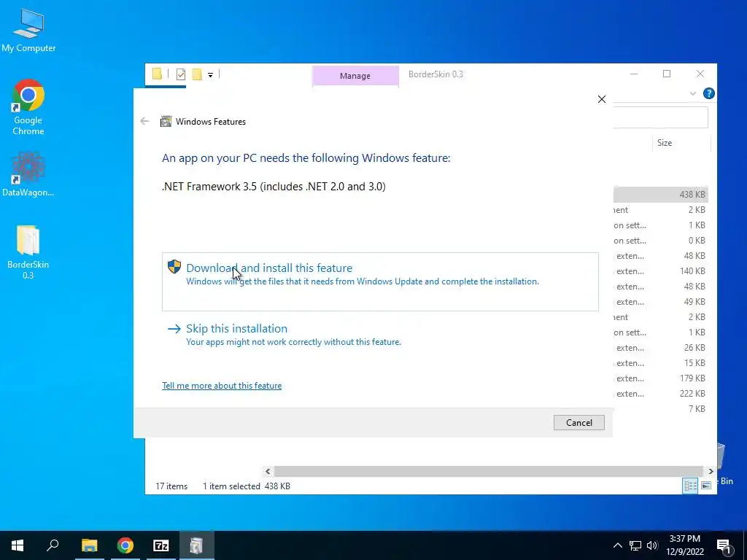Open the network status tray icon
Viewport: 747px width, 560px height.
coord(635,545)
